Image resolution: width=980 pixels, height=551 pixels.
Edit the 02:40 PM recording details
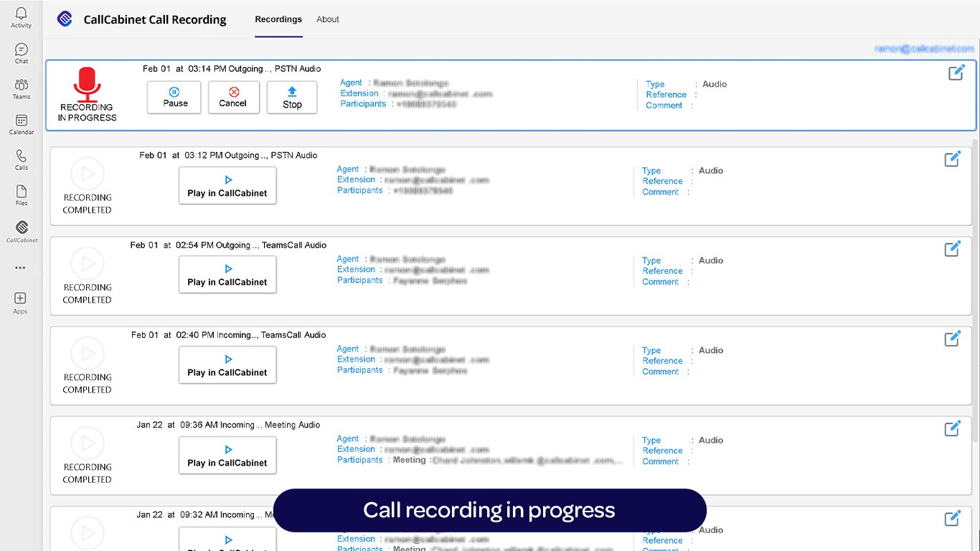(x=952, y=339)
